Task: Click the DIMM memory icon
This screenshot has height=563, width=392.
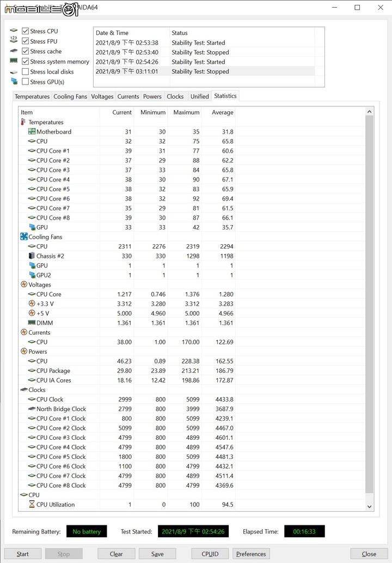Action: click(32, 323)
